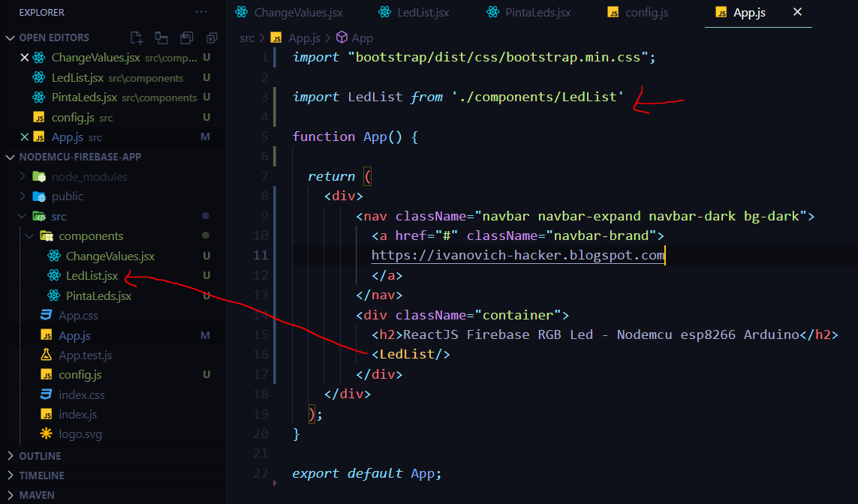Select the LedList.jsx file via its React icon
The width and height of the screenshot is (858, 504).
click(55, 275)
